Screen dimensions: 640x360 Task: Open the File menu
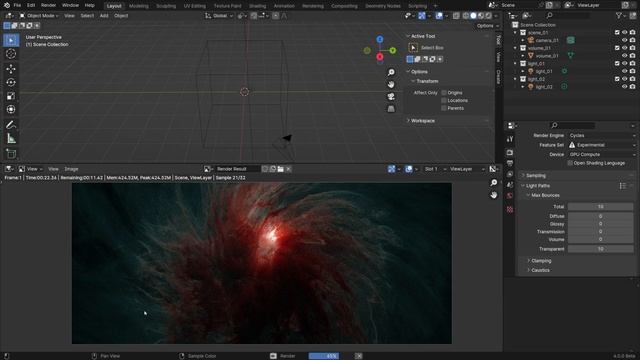click(x=17, y=5)
